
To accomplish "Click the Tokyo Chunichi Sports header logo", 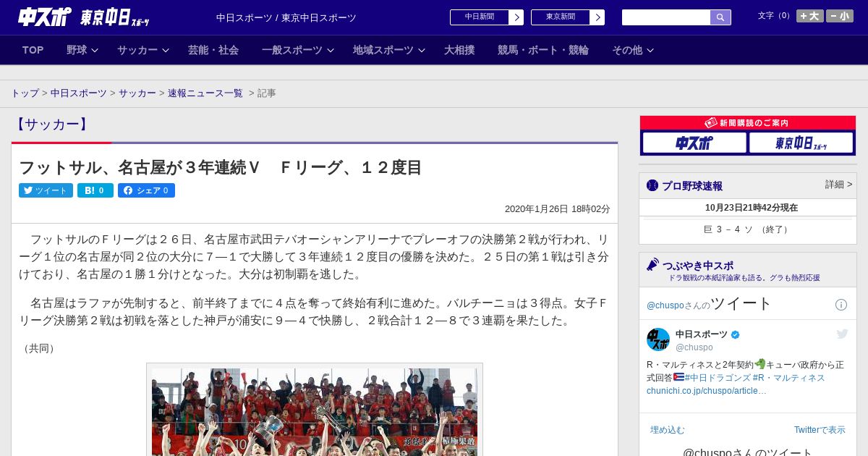I will click(x=115, y=17).
